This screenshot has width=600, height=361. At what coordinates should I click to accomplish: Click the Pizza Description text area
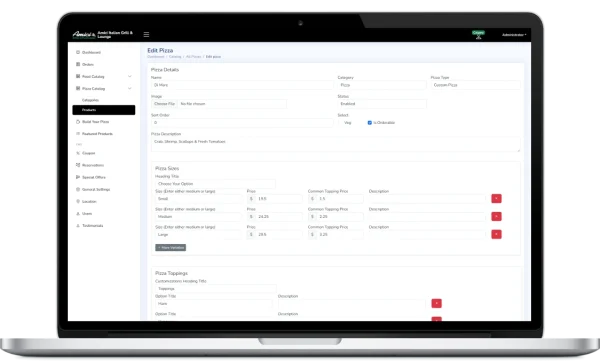(336, 145)
